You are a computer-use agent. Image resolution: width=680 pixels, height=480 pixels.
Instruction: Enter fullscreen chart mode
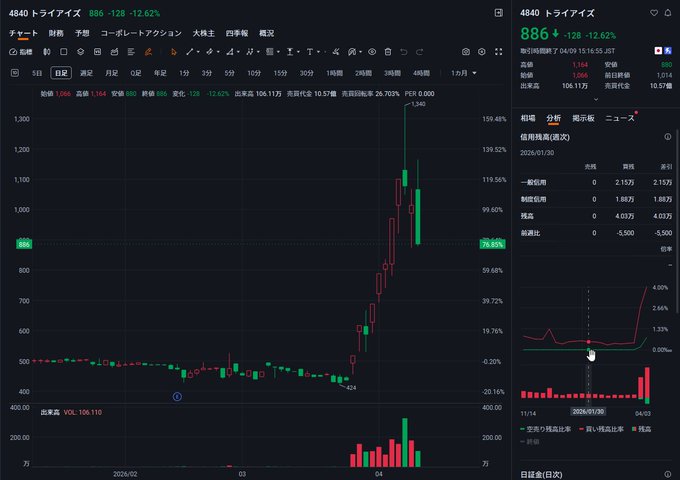(x=499, y=52)
